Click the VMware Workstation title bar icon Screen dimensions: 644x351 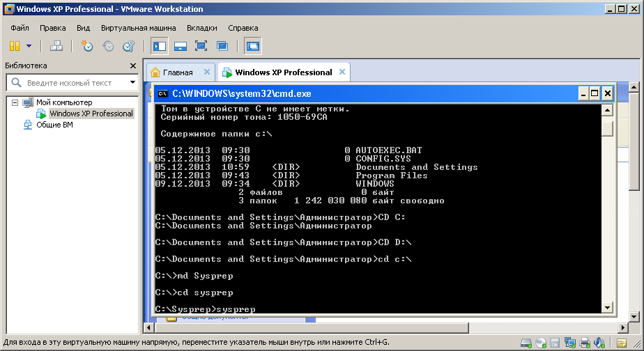click(x=9, y=8)
